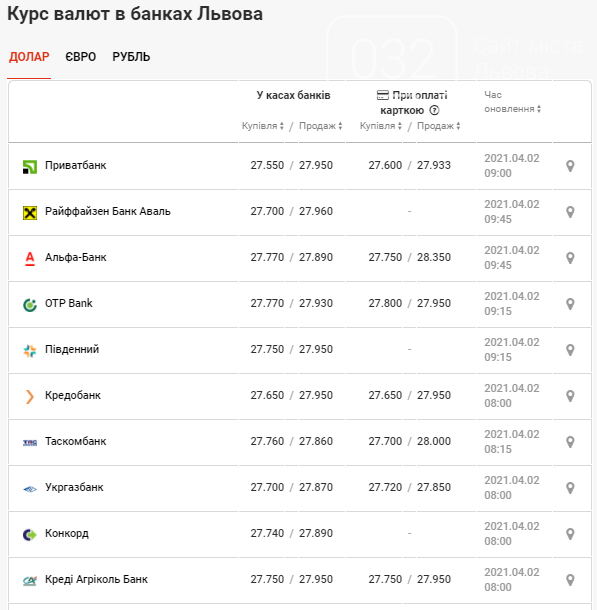Image resolution: width=597 pixels, height=610 pixels.
Task: Click the Таскомбанк logo icon
Action: point(30,442)
